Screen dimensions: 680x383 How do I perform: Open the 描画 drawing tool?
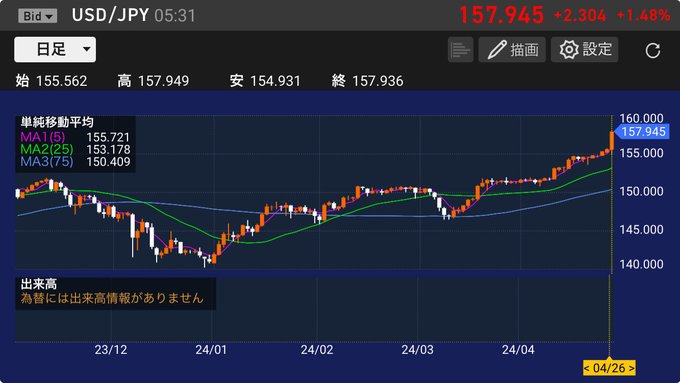(512, 50)
